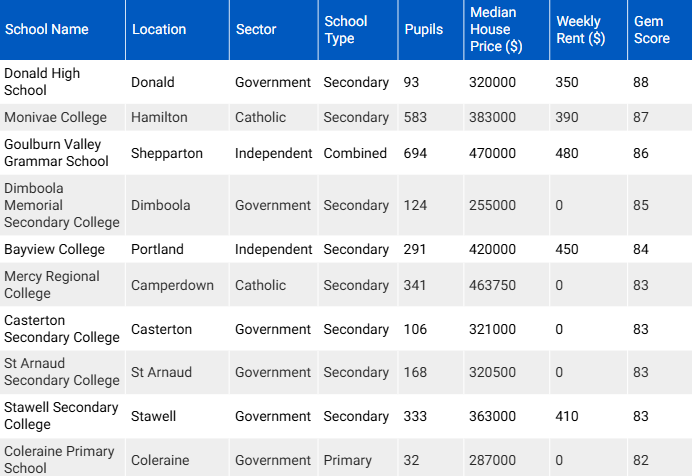The height and width of the screenshot is (476, 692).
Task: Sort by Gem Score header
Action: click(x=650, y=29)
